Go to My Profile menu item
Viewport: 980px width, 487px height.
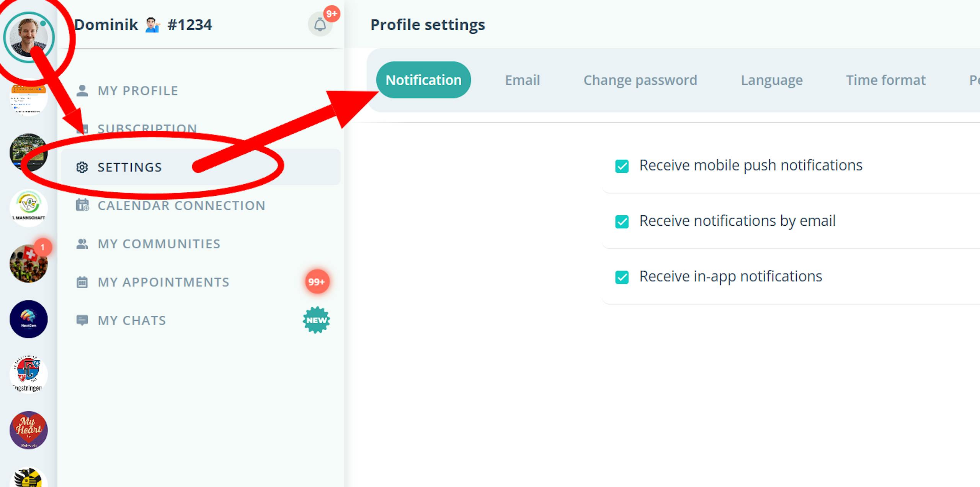[x=137, y=91]
